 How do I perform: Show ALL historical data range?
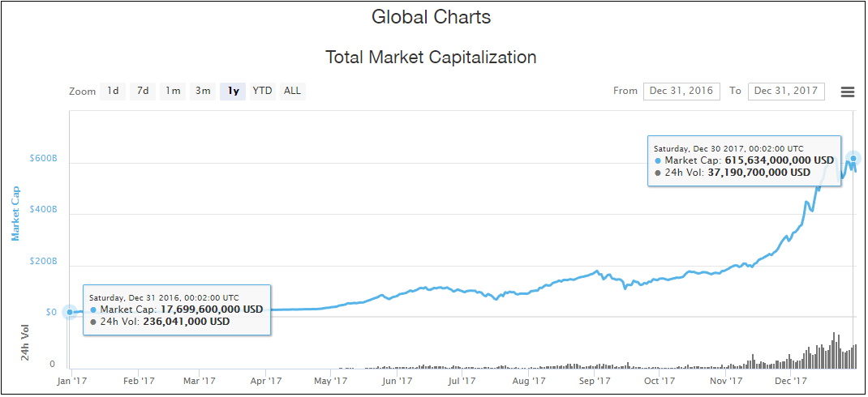point(292,91)
